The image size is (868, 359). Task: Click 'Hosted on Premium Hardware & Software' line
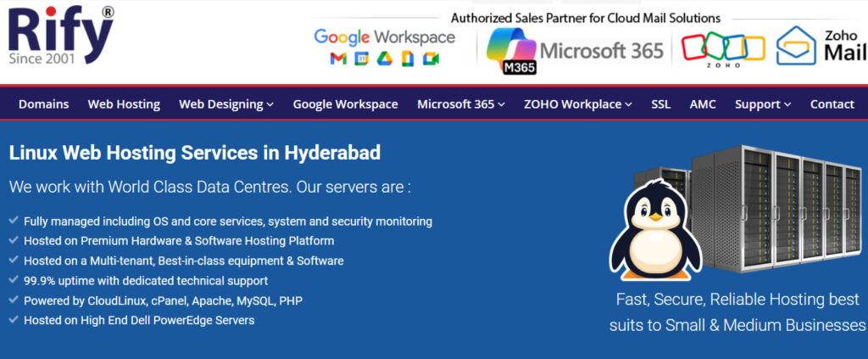coord(179,241)
